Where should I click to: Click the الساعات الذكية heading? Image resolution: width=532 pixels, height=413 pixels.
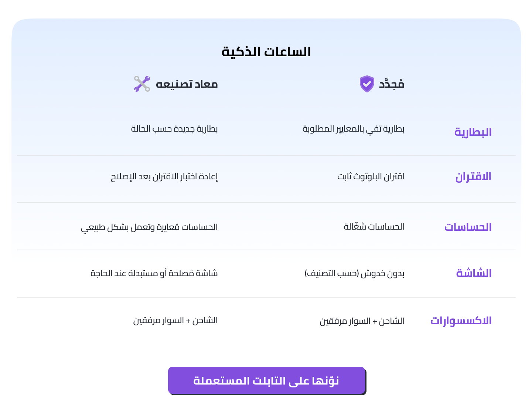coord(266,52)
